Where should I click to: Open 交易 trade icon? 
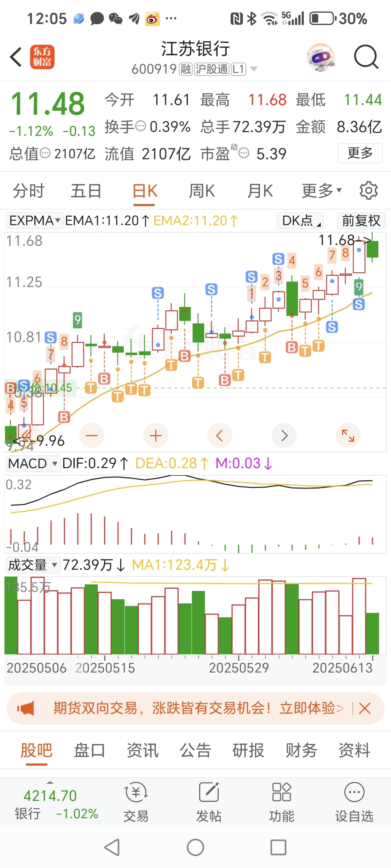(136, 803)
